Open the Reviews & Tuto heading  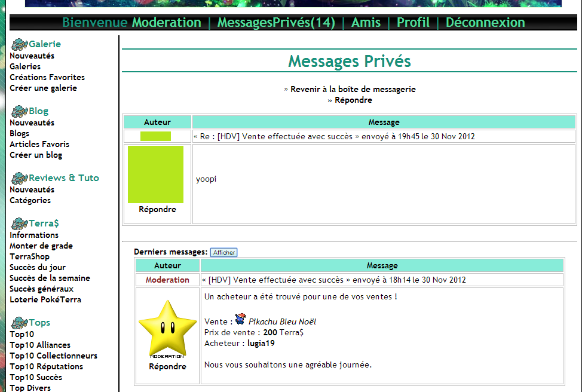[64, 178]
